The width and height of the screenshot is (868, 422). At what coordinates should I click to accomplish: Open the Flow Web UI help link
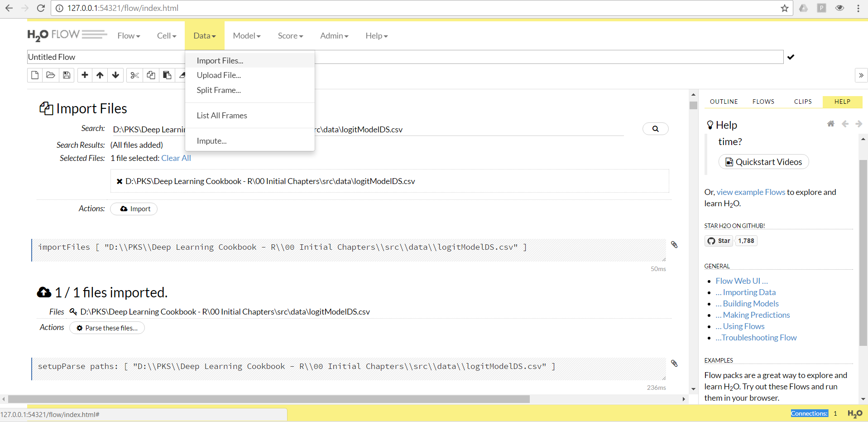click(x=742, y=281)
